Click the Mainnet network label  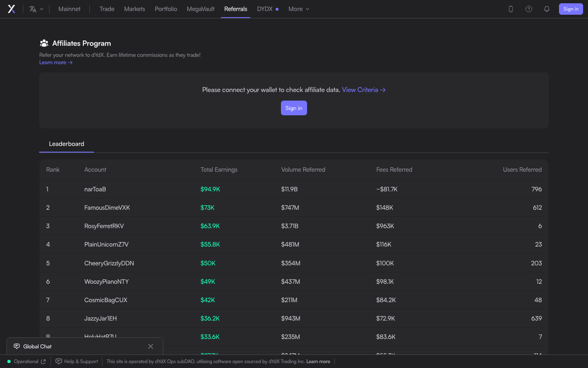69,9
